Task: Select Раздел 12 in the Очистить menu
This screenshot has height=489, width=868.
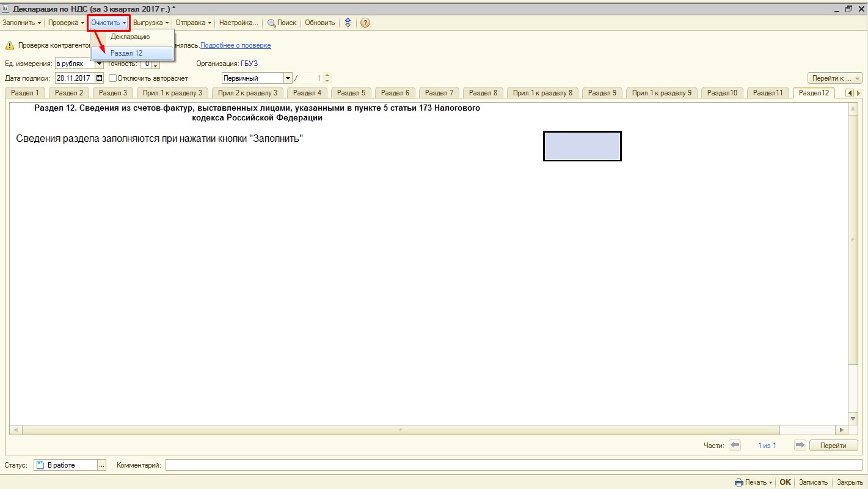Action: pyautogui.click(x=126, y=53)
